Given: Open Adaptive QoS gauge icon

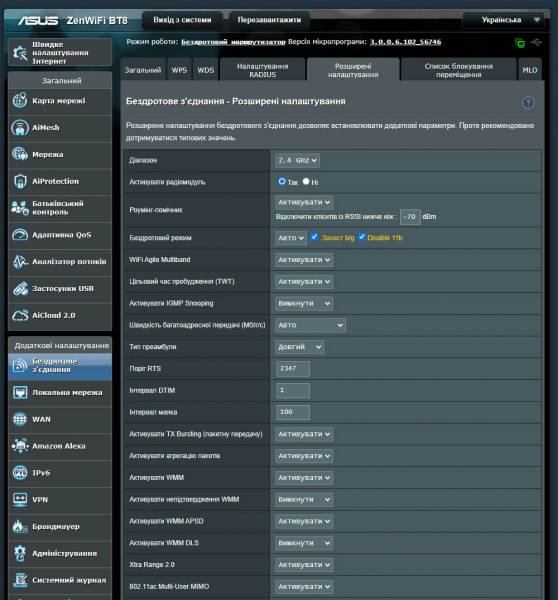Looking at the screenshot, I should click(x=20, y=235).
